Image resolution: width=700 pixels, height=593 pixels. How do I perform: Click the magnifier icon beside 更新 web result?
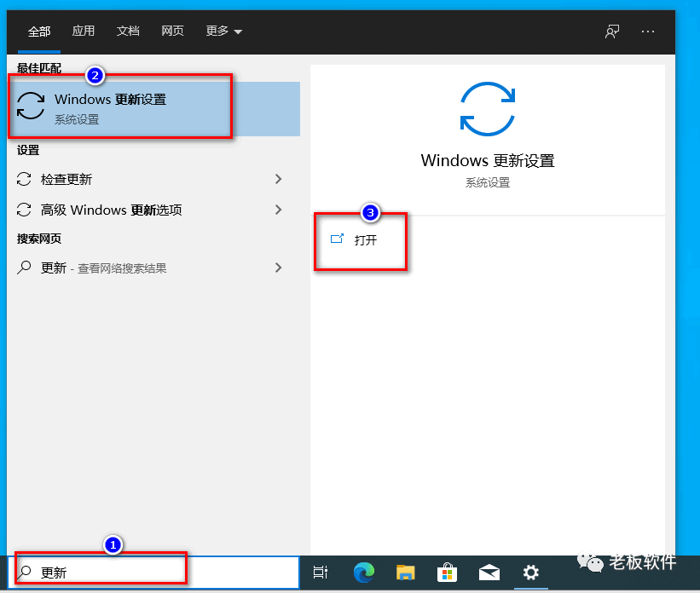pos(24,268)
